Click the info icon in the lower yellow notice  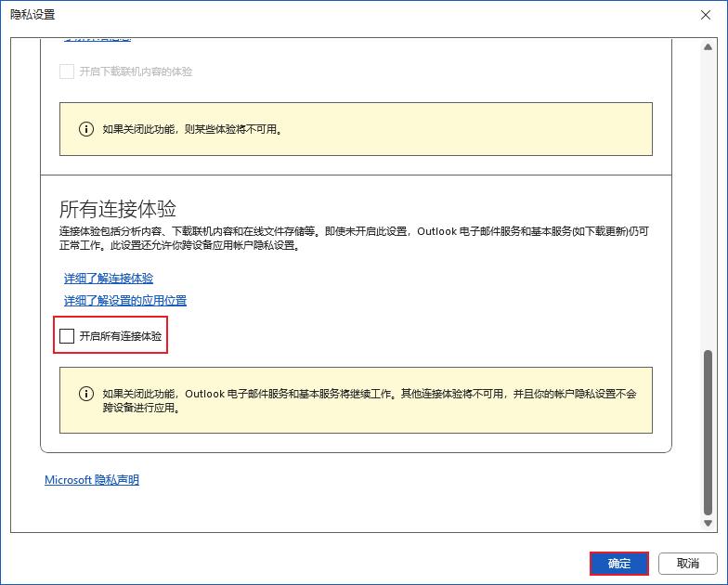tap(86, 394)
